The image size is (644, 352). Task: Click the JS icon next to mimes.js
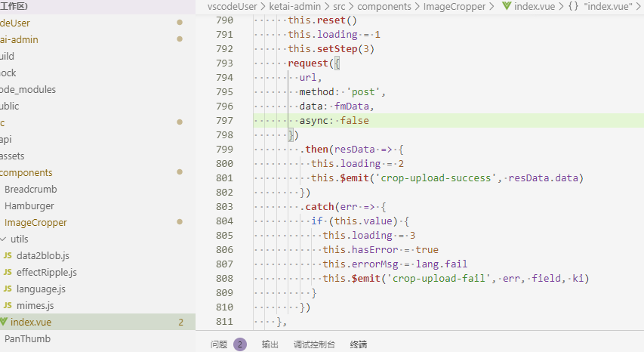(8, 306)
